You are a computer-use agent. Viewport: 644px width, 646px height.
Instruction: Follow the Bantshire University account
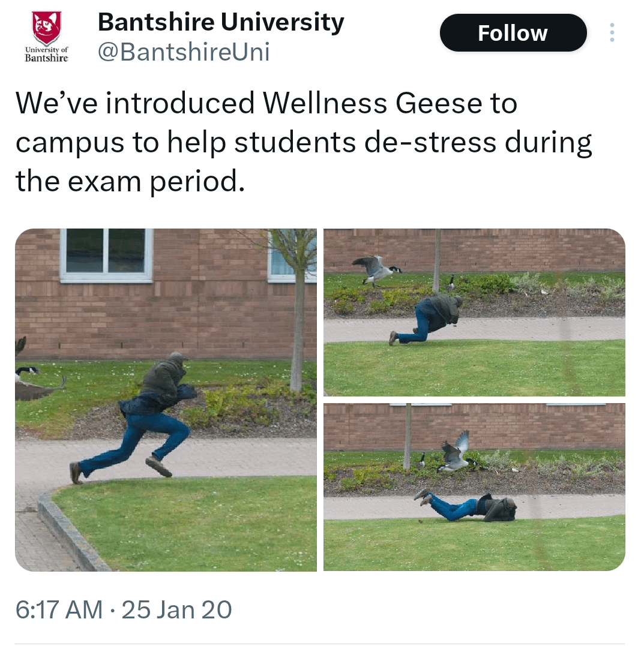(x=513, y=32)
